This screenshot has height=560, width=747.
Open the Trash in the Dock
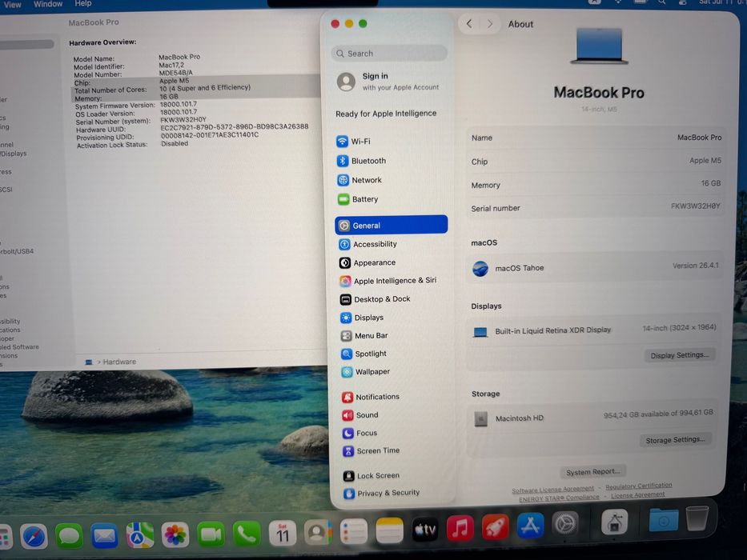(x=697, y=518)
